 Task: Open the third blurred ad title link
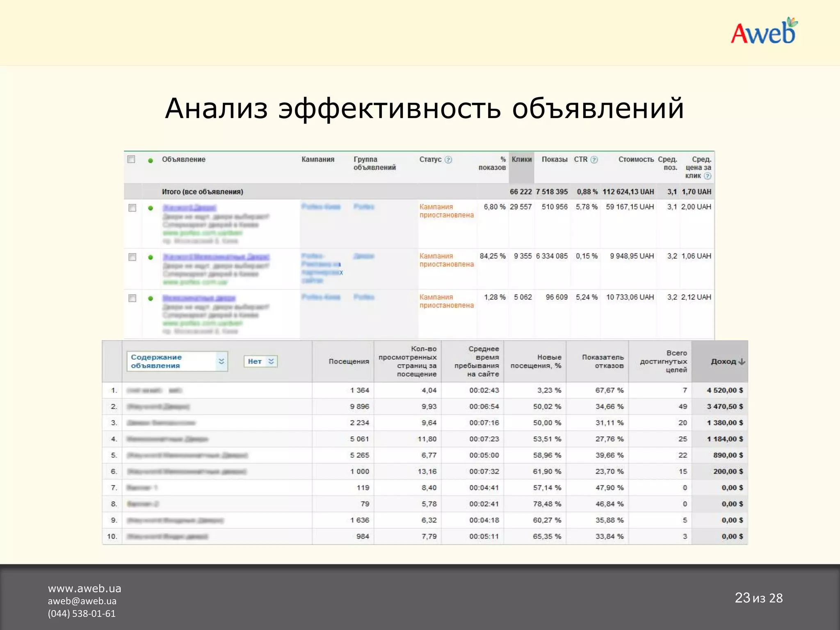(x=199, y=298)
